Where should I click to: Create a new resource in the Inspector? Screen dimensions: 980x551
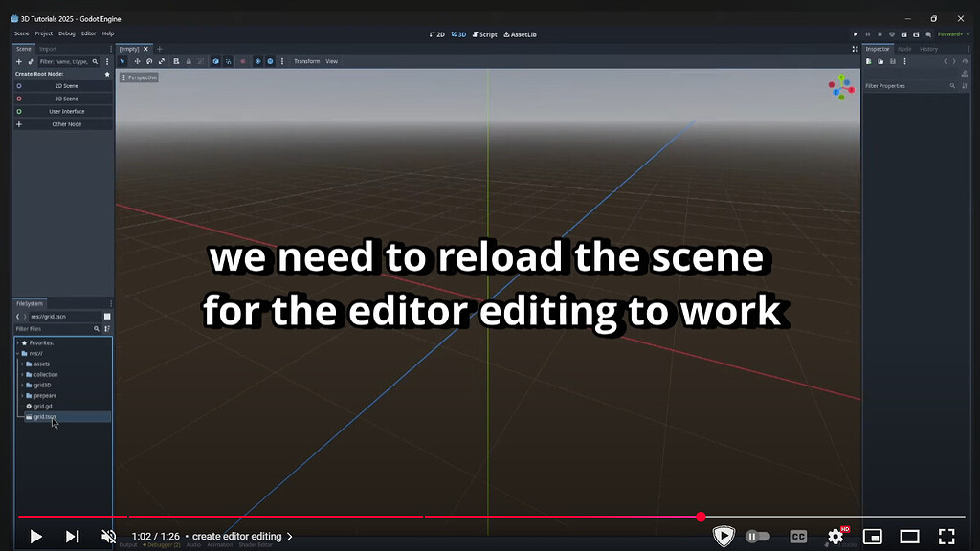click(x=868, y=61)
